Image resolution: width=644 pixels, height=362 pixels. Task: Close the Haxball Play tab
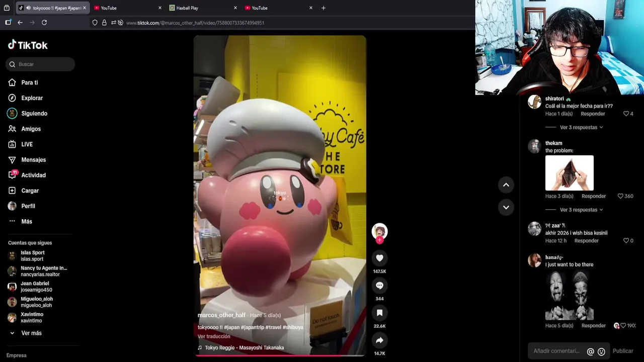235,8
